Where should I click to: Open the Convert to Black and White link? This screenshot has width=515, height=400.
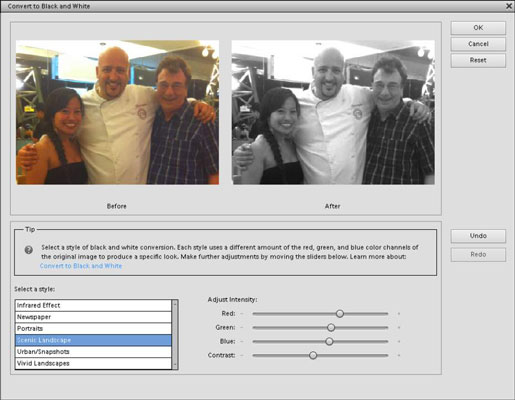tap(81, 266)
